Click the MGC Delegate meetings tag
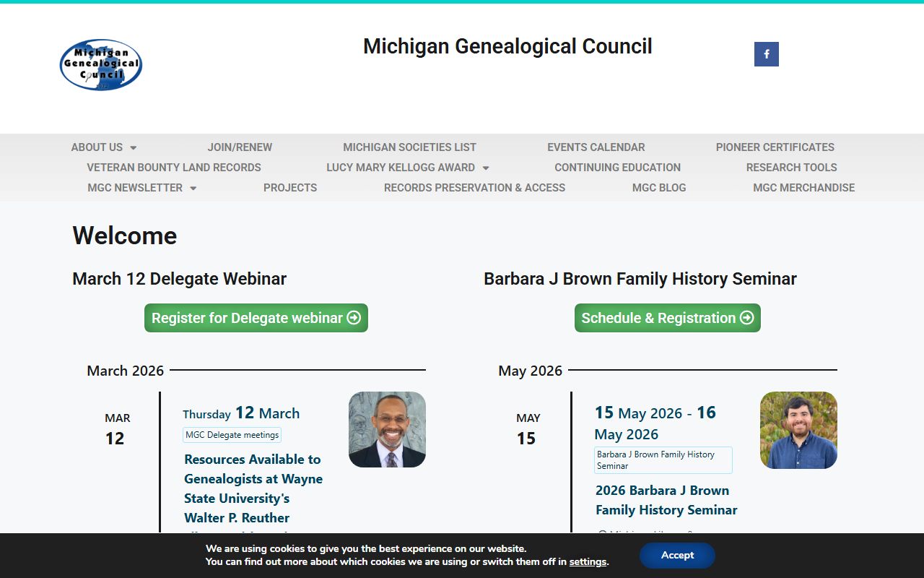 (232, 435)
